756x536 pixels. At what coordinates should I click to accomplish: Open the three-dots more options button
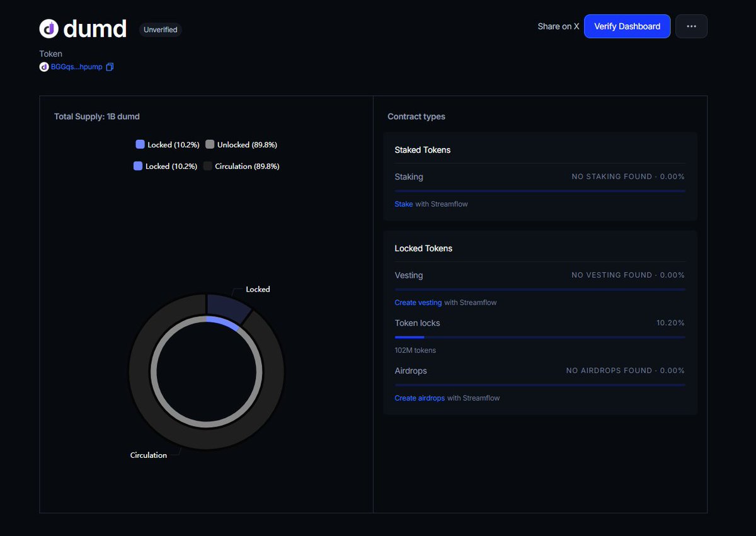click(691, 26)
